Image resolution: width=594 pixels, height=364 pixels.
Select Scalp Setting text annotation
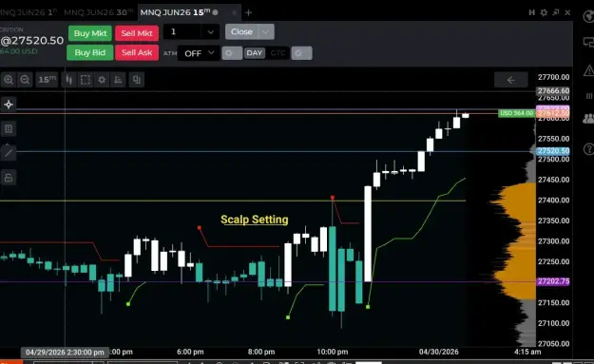pos(255,220)
